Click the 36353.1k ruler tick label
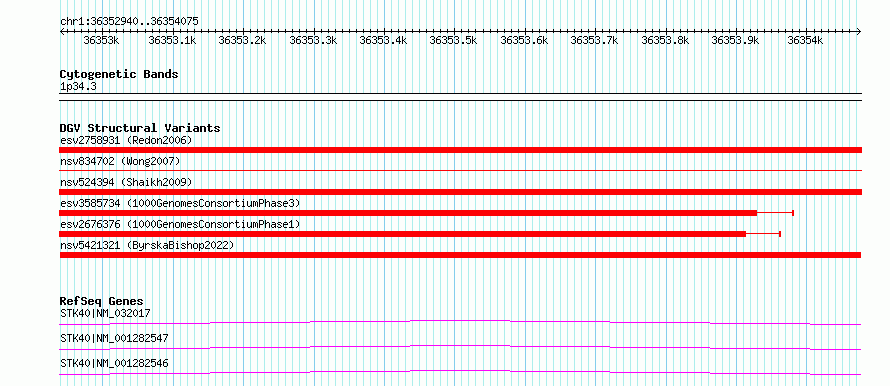890x386 pixels. (x=172, y=40)
